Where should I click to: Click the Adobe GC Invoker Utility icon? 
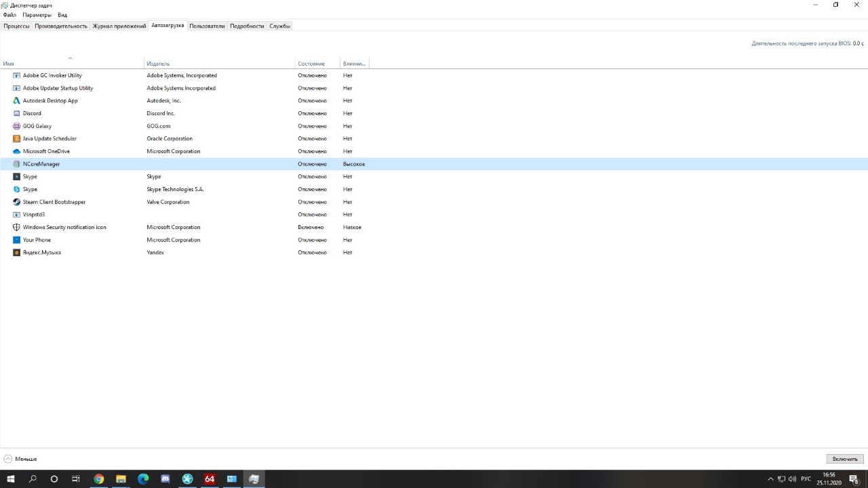click(17, 75)
